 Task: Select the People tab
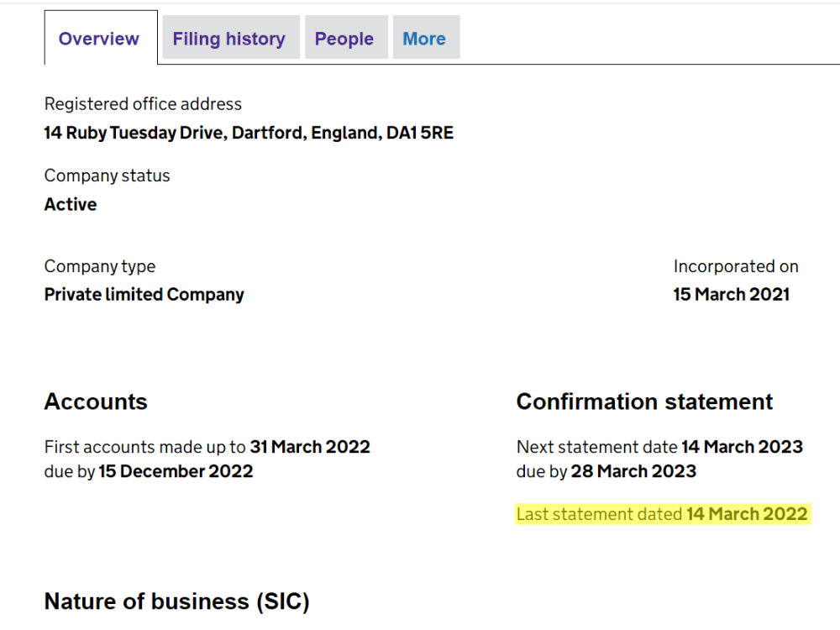[344, 38]
